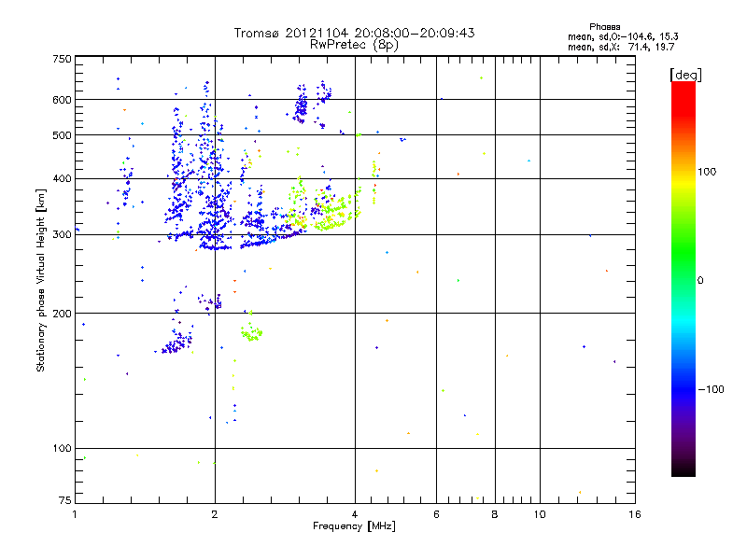This screenshot has width=747, height=560.
Task: Click the x-axis tick label '10'
Action: (540, 514)
